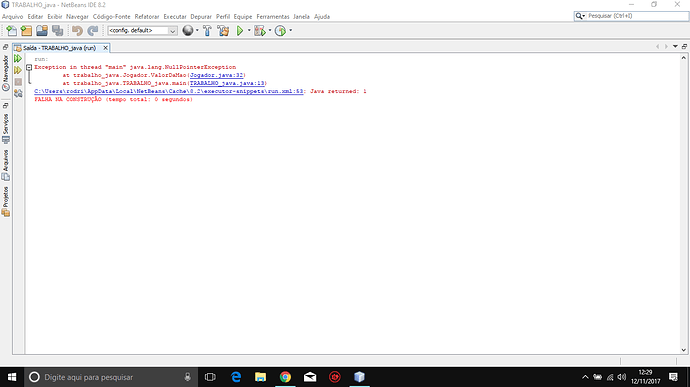
Task: Open the Ferramentas menu
Action: click(x=273, y=16)
